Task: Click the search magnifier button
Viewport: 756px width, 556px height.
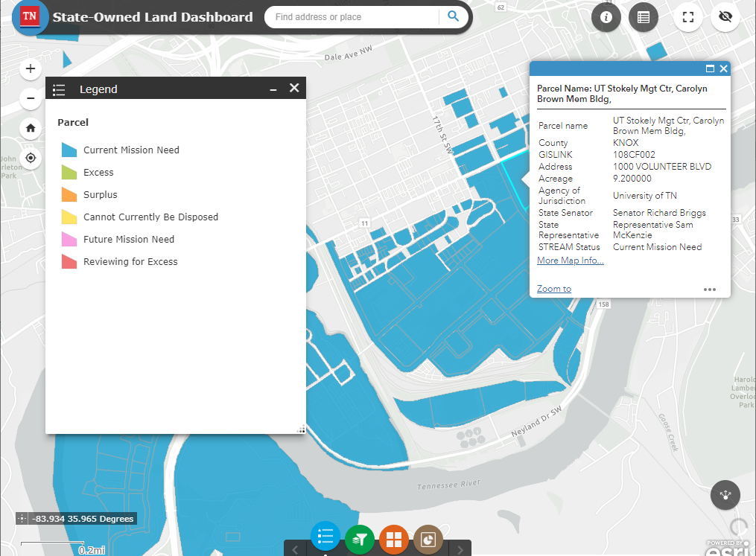Action: pyautogui.click(x=453, y=16)
